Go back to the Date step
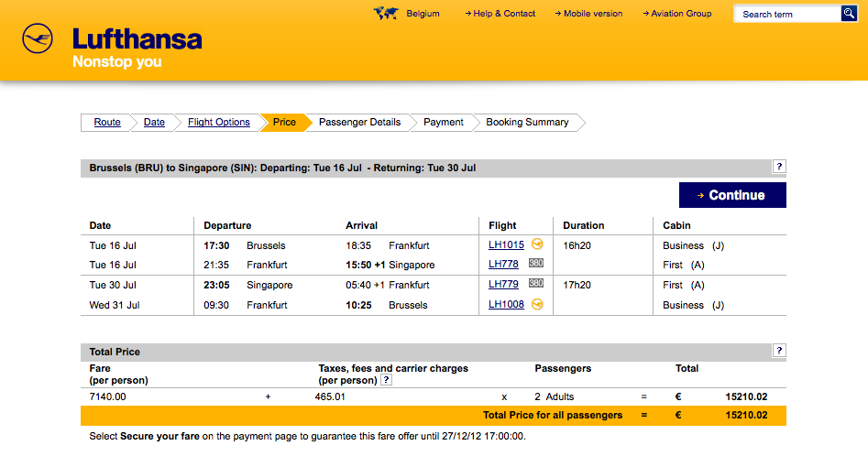 pos(154,123)
